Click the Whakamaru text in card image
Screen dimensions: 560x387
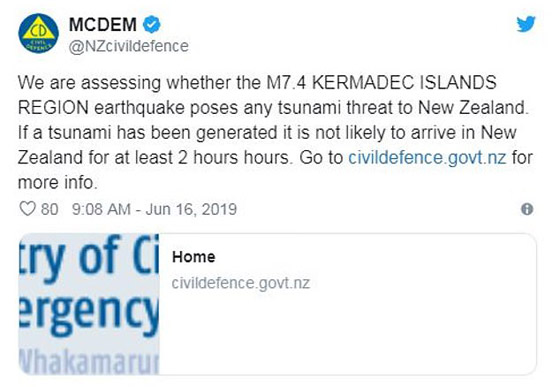(x=89, y=361)
